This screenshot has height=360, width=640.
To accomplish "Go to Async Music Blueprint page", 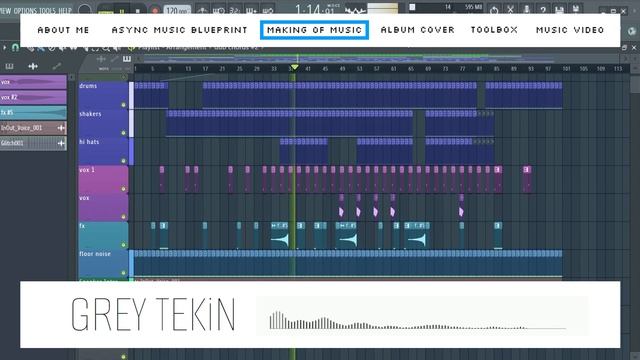I will [x=180, y=30].
